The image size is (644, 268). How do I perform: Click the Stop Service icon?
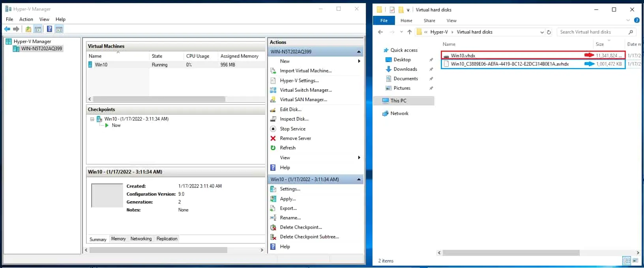(273, 129)
